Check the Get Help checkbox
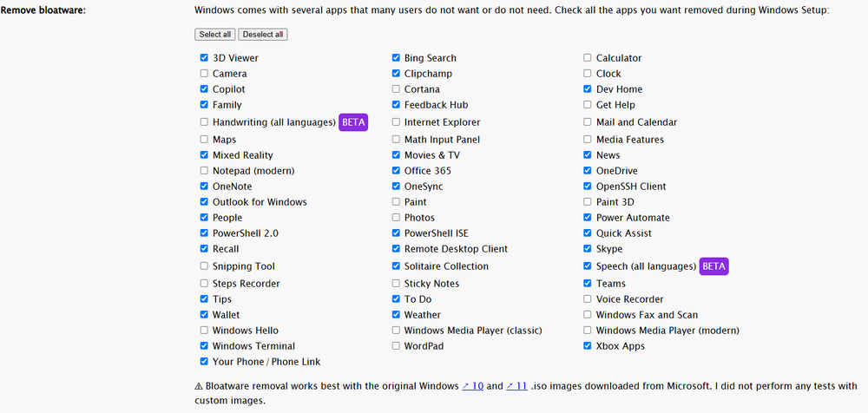868x413 pixels. point(588,104)
